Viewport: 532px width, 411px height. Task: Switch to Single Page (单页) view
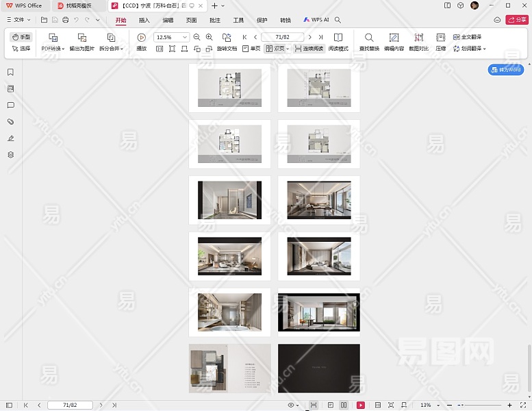pyautogui.click(x=251, y=49)
